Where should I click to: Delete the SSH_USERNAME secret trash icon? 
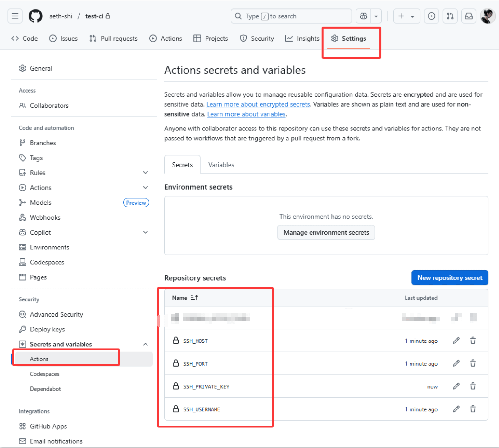[x=473, y=409]
